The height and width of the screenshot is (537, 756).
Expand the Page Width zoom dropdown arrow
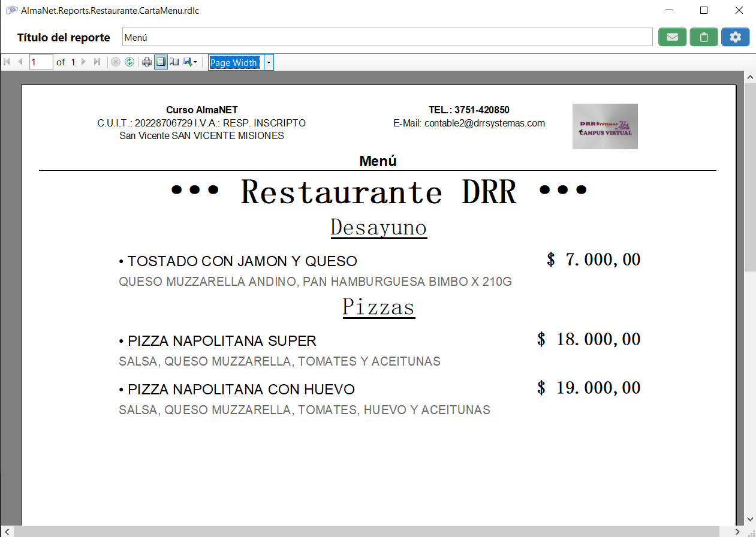[x=269, y=63]
